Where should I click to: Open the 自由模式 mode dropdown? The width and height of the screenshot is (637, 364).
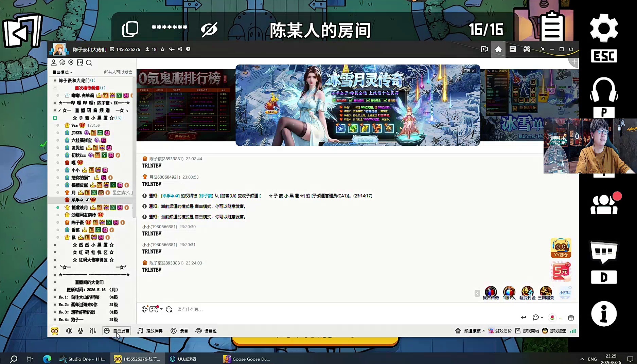pos(62,72)
